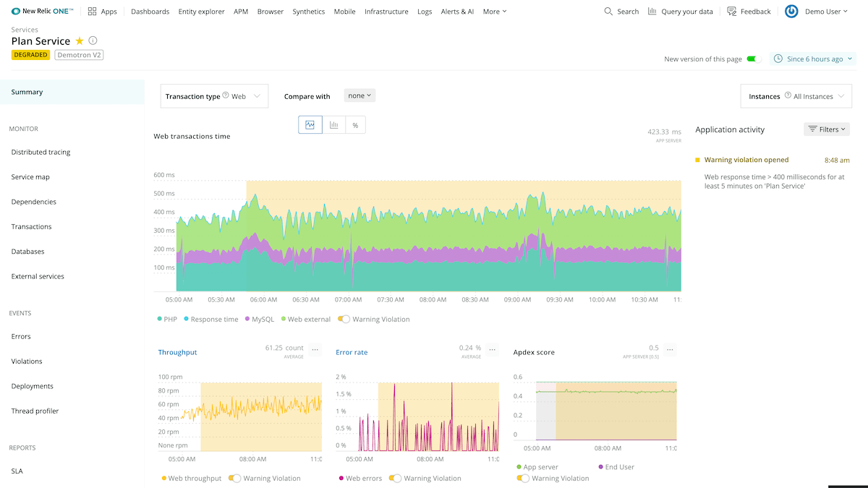Image resolution: width=868 pixels, height=488 pixels.
Task: Open Service map in sidebar
Action: pyautogui.click(x=30, y=177)
